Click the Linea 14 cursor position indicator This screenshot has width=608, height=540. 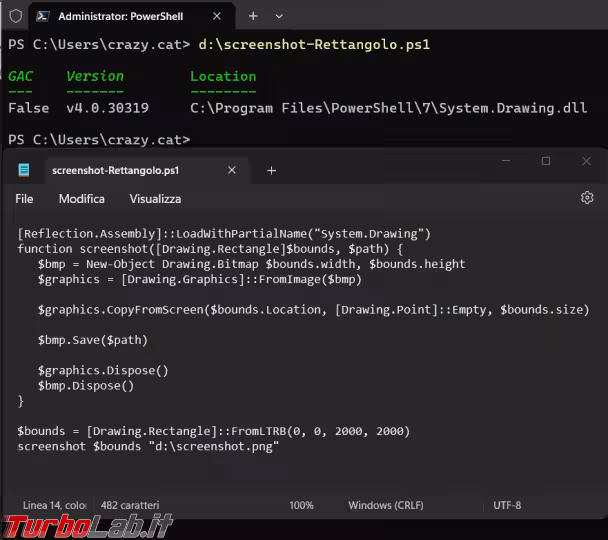pos(55,505)
